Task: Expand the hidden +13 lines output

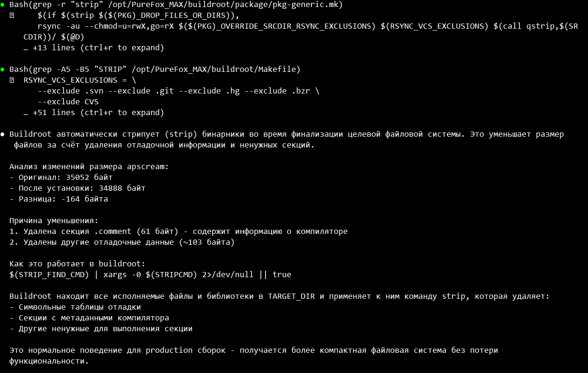Action: [x=94, y=48]
